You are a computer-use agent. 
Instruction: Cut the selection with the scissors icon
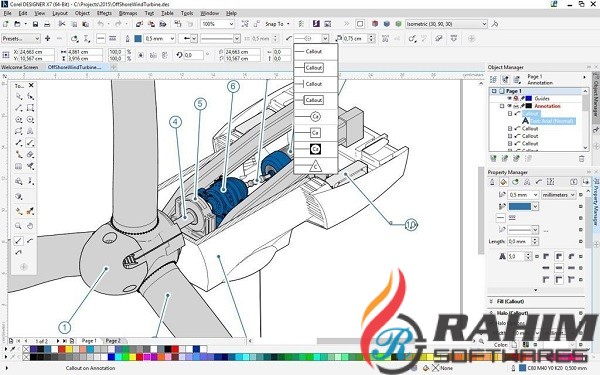[x=62, y=24]
